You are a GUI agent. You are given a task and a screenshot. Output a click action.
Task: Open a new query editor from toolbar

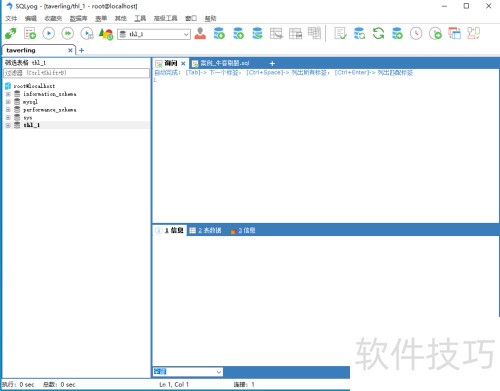tap(30, 34)
